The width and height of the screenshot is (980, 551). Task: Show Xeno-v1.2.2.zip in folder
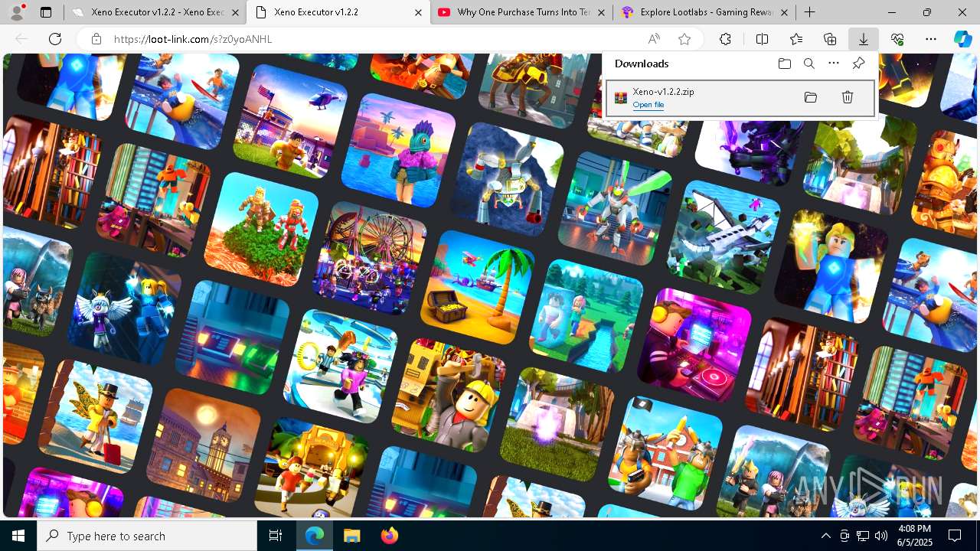811,97
